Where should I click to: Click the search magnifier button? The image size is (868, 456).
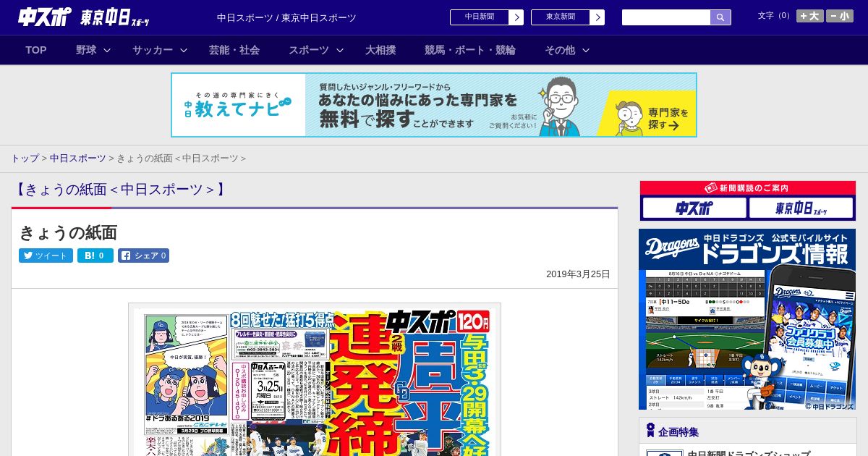pos(720,17)
